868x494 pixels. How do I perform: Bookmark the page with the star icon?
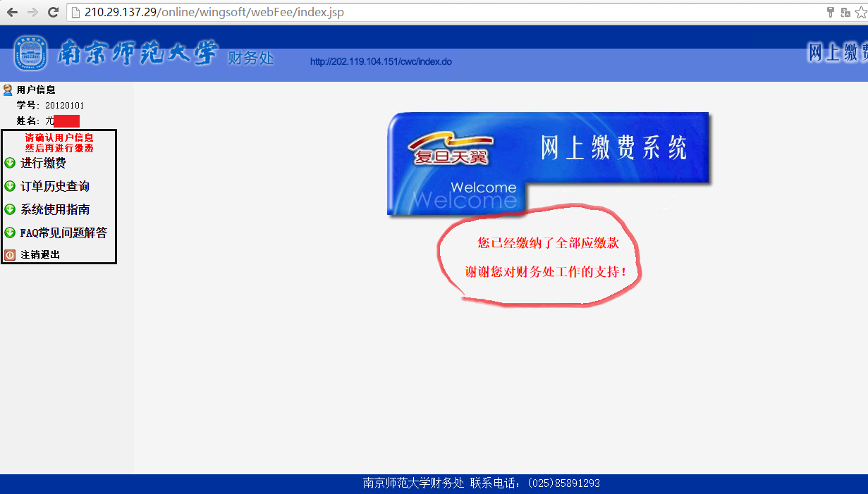tap(861, 13)
